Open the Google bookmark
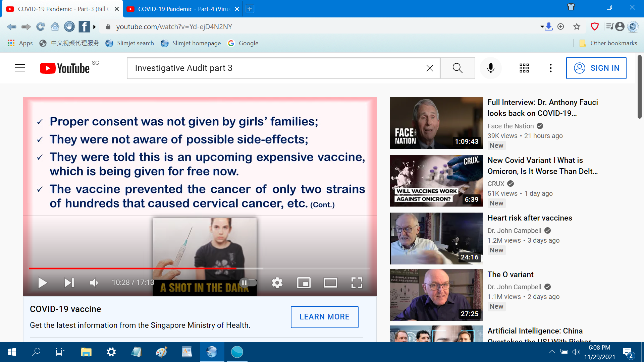Viewport: 644px width, 362px height. (x=243, y=43)
